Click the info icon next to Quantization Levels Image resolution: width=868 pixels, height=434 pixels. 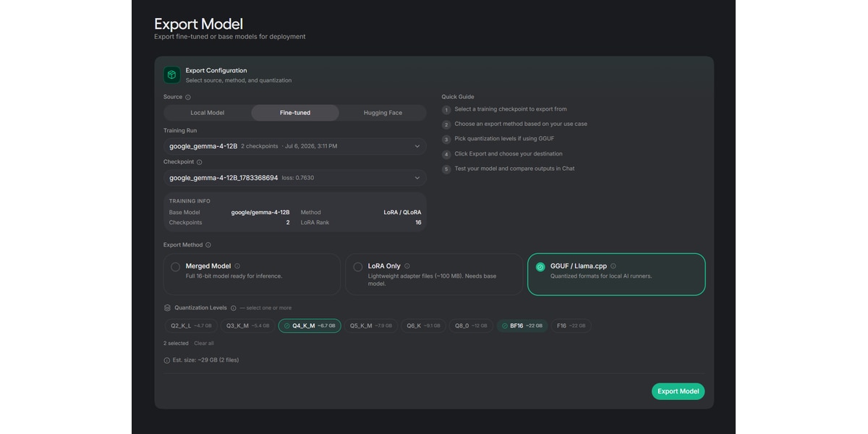233,308
